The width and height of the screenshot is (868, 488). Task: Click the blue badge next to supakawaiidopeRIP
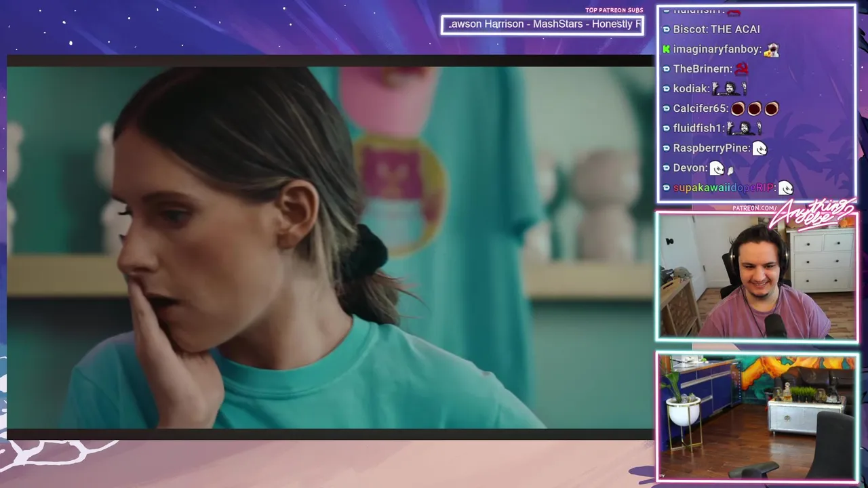[666, 188]
